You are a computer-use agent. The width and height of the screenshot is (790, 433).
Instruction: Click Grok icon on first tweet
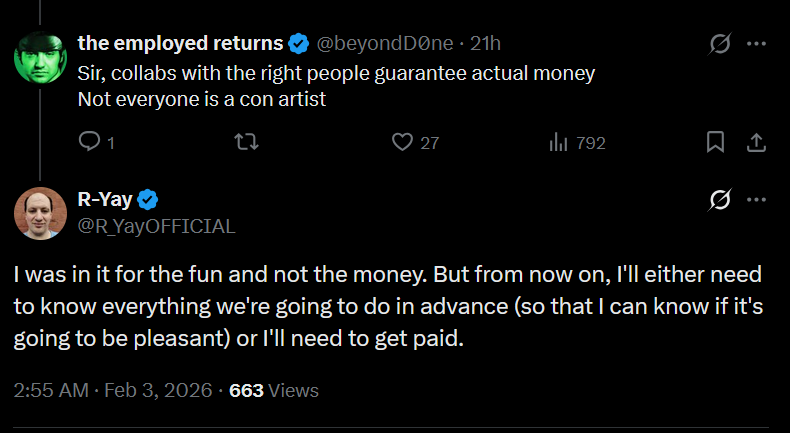(x=718, y=45)
